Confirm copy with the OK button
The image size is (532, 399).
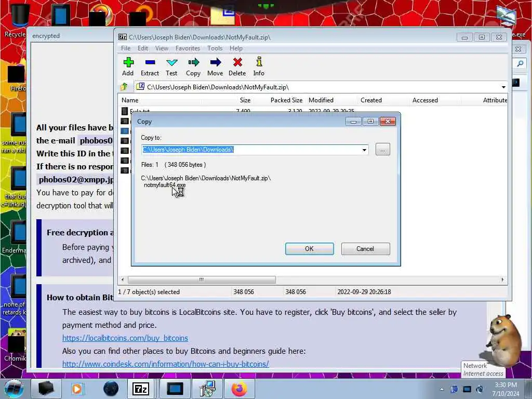pyautogui.click(x=310, y=249)
